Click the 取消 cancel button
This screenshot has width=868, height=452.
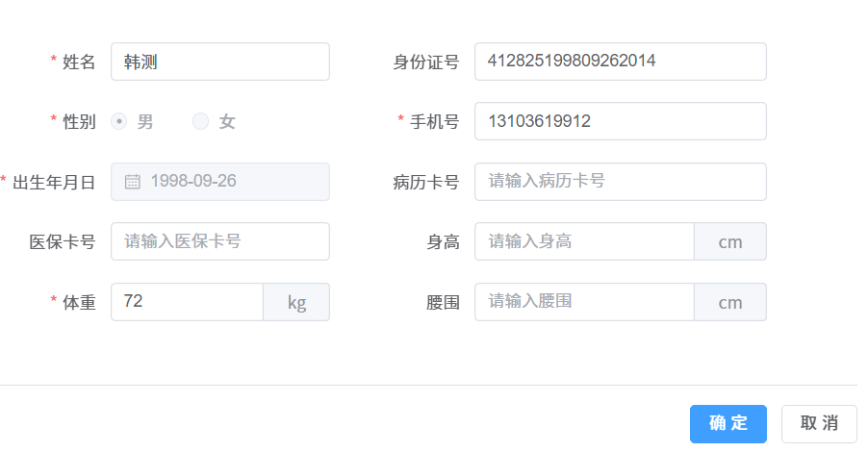point(819,423)
